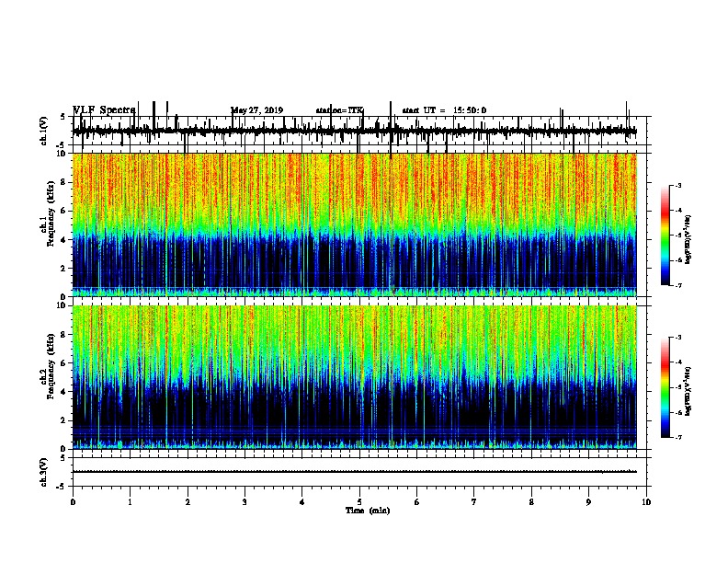The height and width of the screenshot is (563, 728).
Task: Click the "-3" label on ch.1 colorbar
Action: tap(677, 186)
